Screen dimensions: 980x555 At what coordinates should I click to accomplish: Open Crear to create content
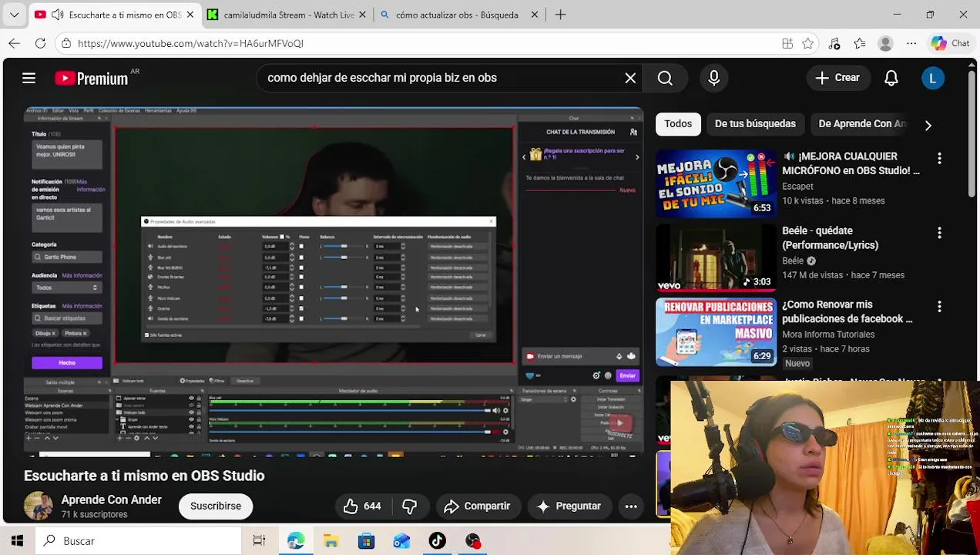[x=837, y=78]
